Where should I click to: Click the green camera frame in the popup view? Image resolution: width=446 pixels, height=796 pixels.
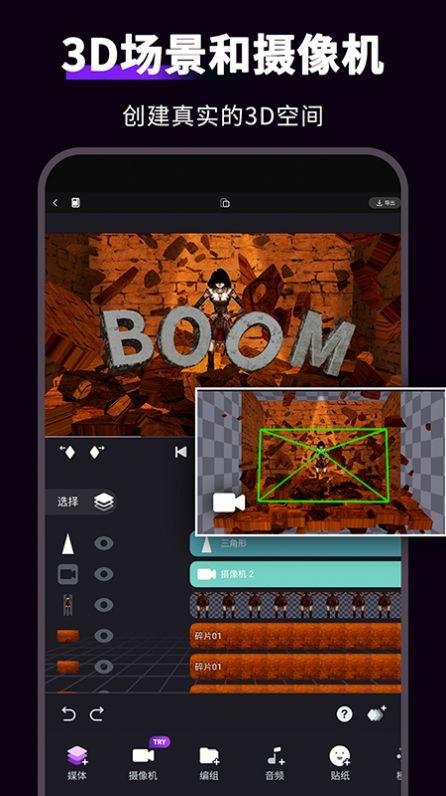coord(323,466)
